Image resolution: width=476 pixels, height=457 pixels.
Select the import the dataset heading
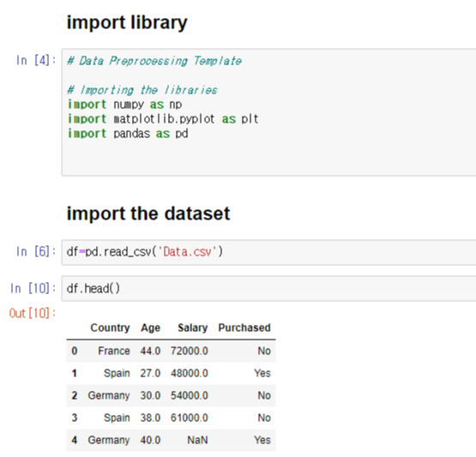[148, 213]
